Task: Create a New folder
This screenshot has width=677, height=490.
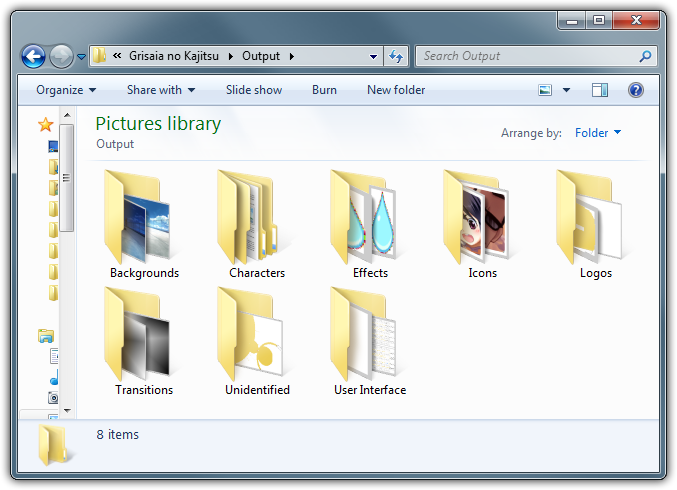Action: (x=396, y=90)
